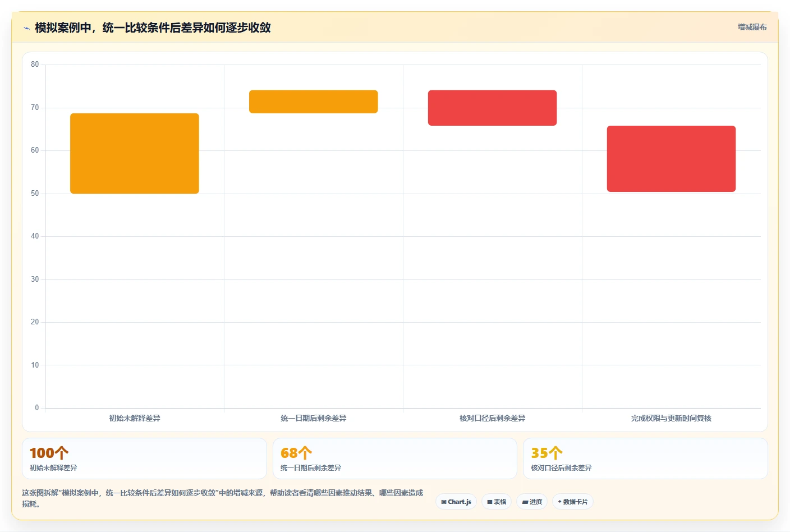
Task: Click the 35个 value text
Action: click(546, 453)
